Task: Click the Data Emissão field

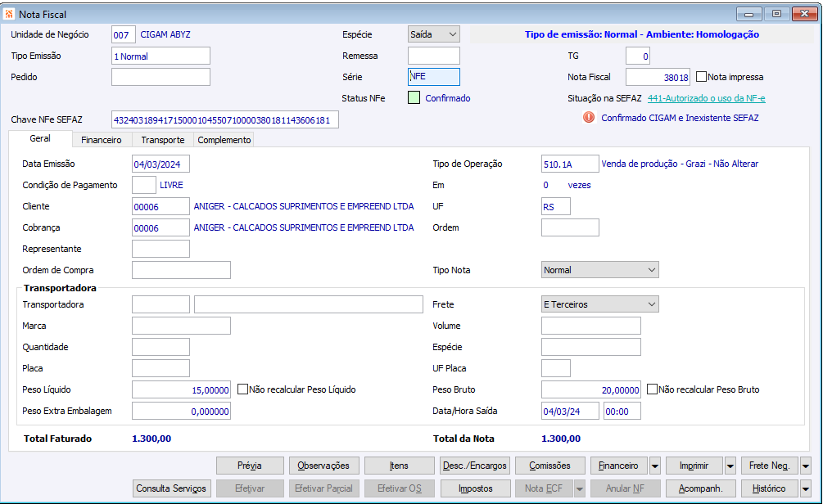Action: 161,164
